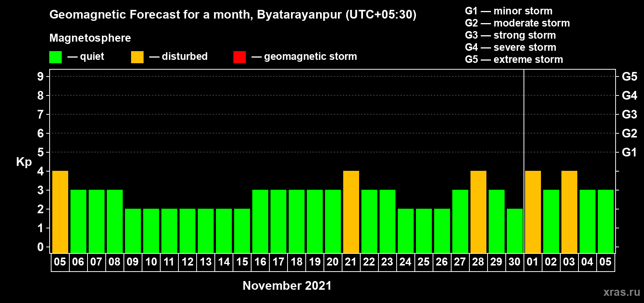Click the date label 10 on the axis
Image resolution: width=644 pixels, height=303 pixels.
[151, 262]
